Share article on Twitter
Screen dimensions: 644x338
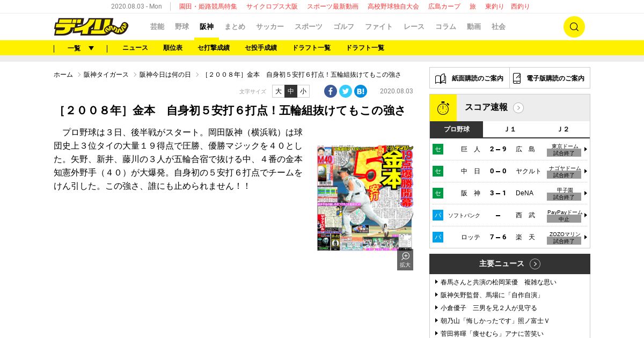click(346, 91)
